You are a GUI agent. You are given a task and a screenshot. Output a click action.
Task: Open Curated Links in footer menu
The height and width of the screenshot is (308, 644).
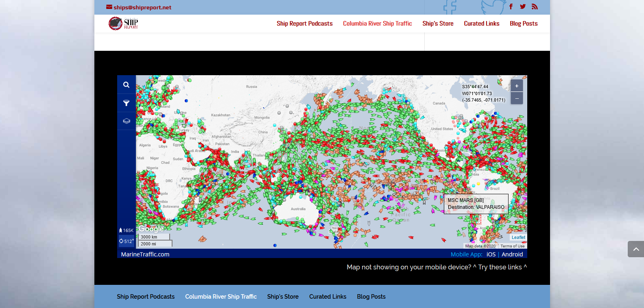click(x=327, y=297)
